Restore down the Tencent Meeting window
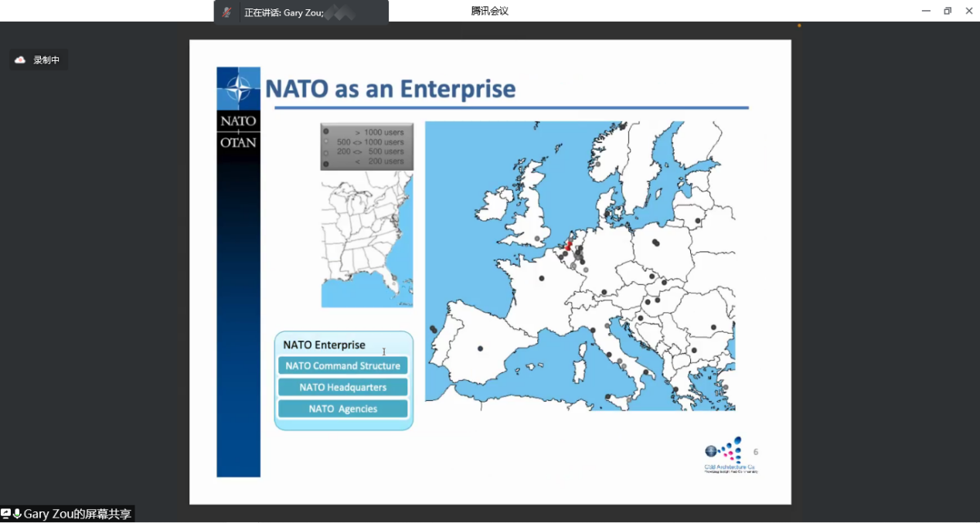Viewport: 980px width, 523px height. (948, 11)
